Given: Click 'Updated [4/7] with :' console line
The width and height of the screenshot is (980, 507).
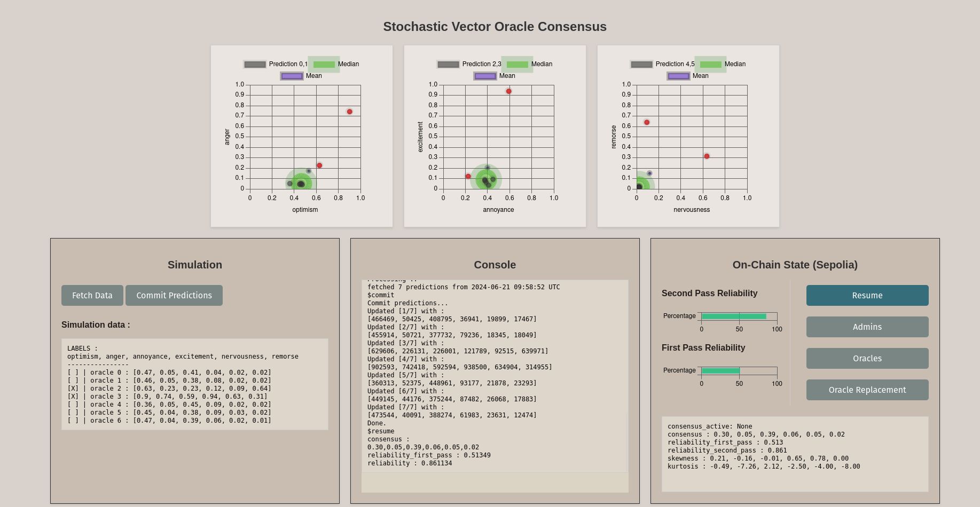Looking at the screenshot, I should (x=406, y=359).
